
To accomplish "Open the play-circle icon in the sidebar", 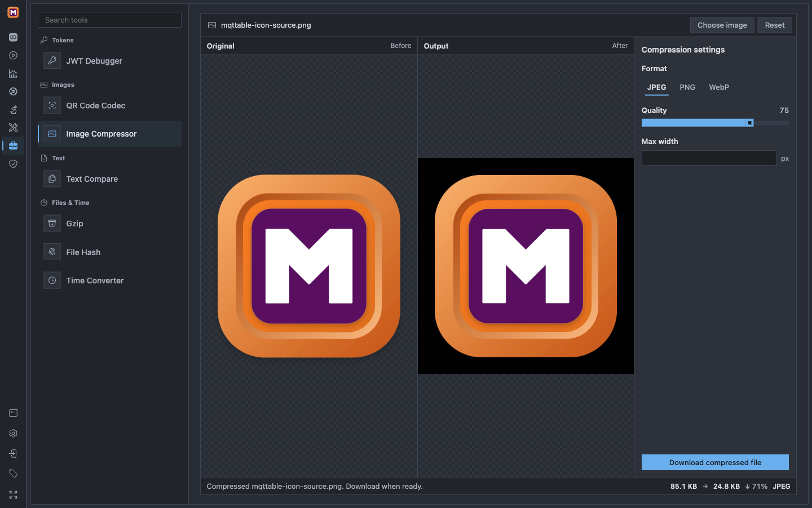I will 13,55.
